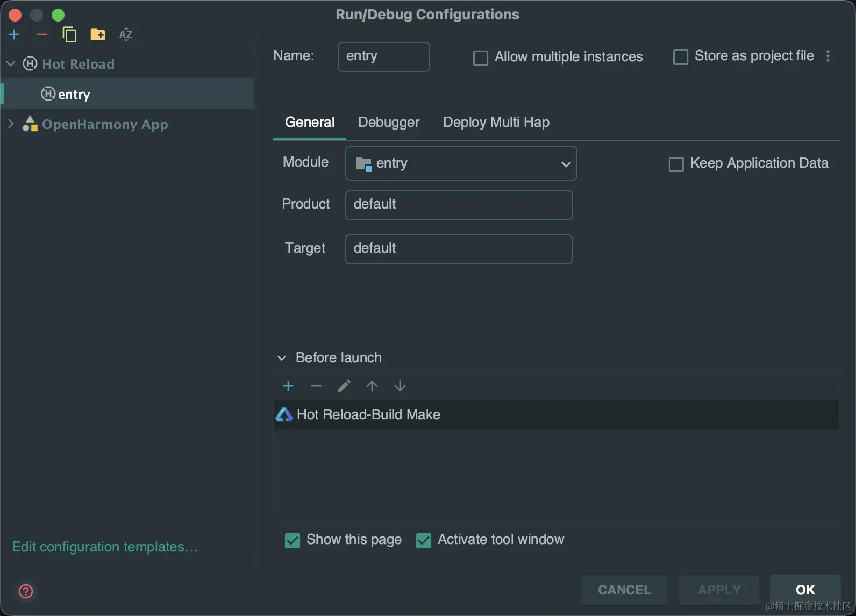
Task: Sort configurations alphabetically
Action: [126, 35]
